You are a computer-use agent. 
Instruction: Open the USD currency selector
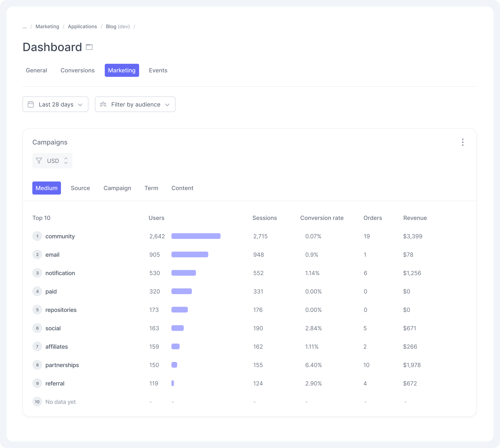tap(52, 160)
